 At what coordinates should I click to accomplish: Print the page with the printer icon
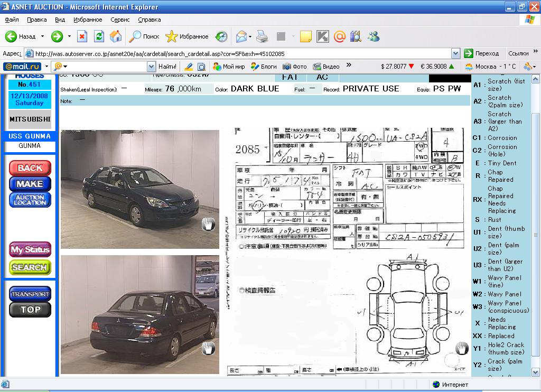(x=262, y=36)
